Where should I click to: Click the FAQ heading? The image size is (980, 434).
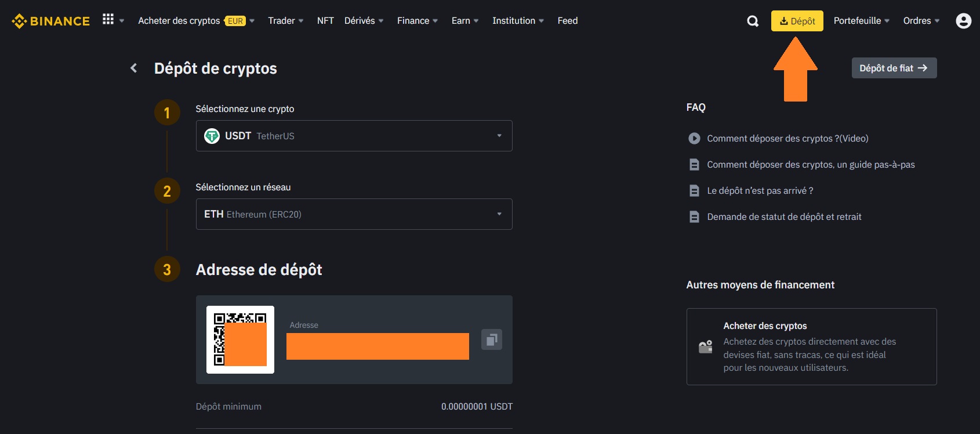pyautogui.click(x=696, y=107)
